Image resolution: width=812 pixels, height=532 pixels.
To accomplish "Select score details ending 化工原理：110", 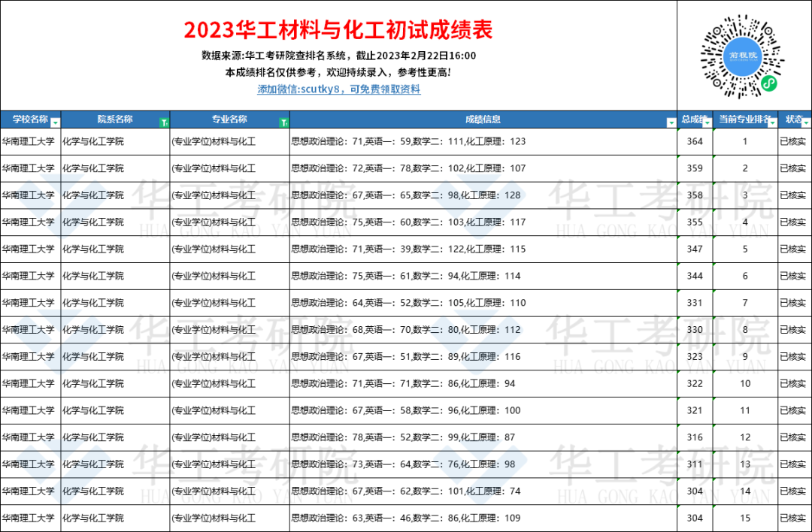I will 483,303.
